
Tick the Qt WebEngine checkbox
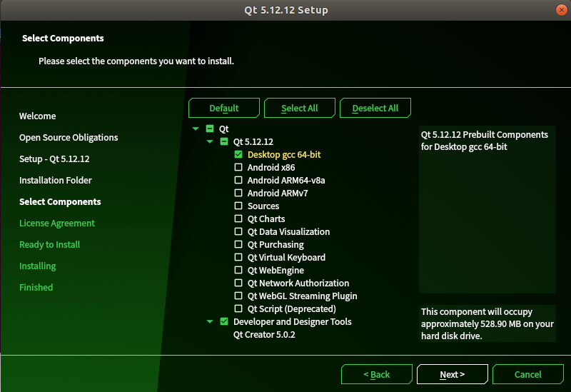tap(238, 270)
